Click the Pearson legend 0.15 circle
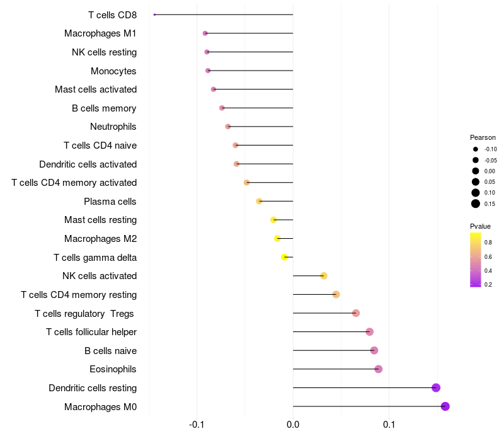 (x=476, y=203)
